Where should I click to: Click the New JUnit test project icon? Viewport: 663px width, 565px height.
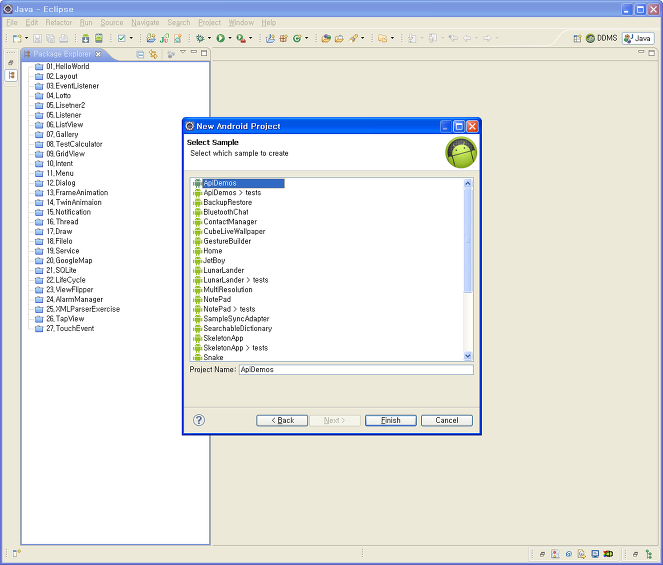[x=164, y=38]
